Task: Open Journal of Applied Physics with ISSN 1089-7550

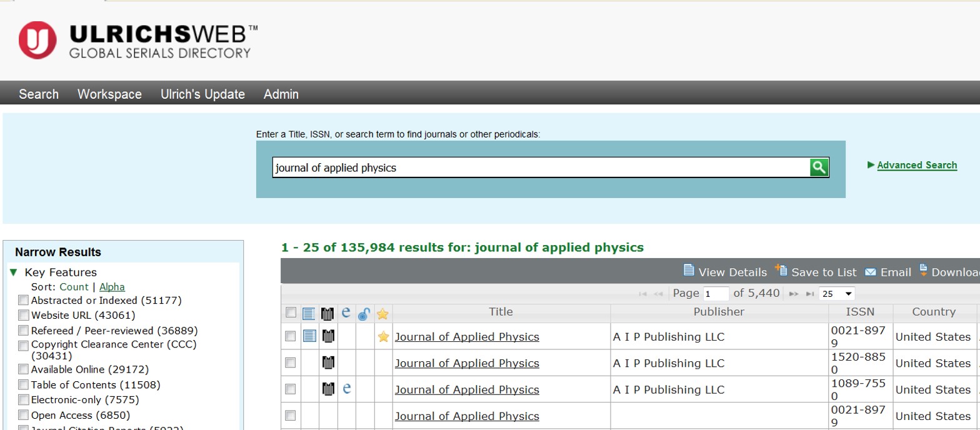Action: [x=467, y=389]
